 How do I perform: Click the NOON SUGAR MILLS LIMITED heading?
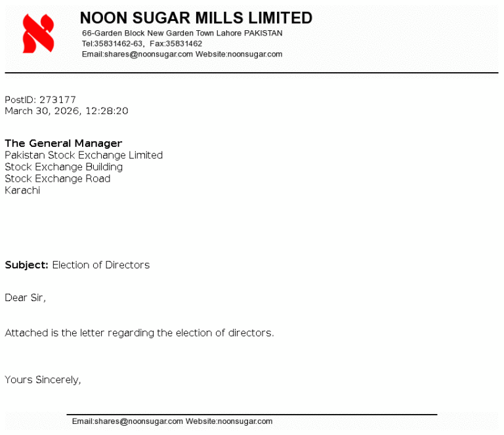(x=196, y=18)
